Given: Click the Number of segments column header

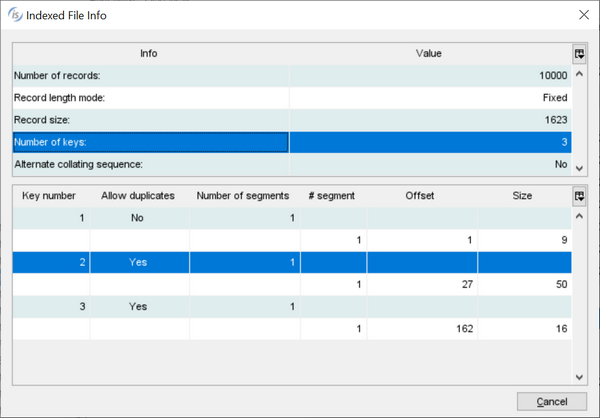Looking at the screenshot, I should point(243,196).
